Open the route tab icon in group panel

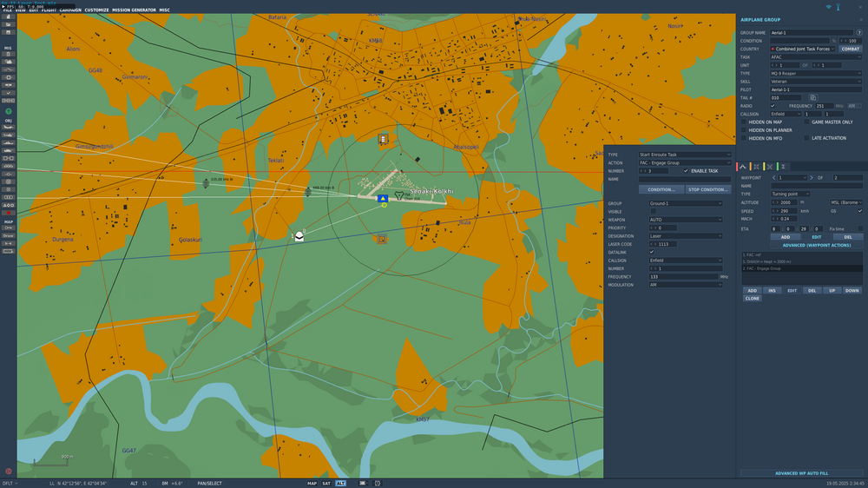point(743,167)
